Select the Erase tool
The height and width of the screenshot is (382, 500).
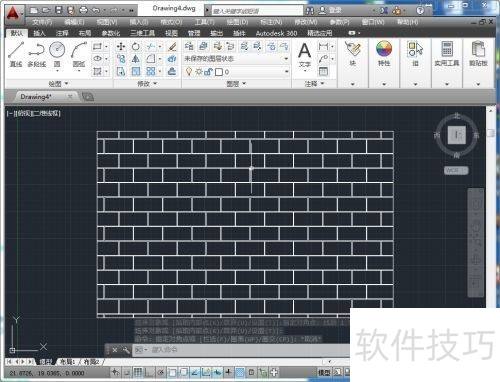tap(172, 46)
